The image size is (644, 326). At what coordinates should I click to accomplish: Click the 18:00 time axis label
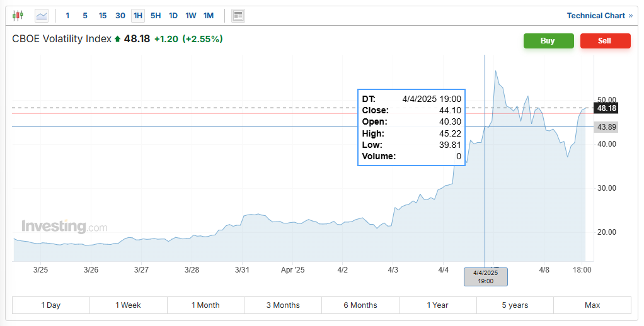(x=582, y=270)
